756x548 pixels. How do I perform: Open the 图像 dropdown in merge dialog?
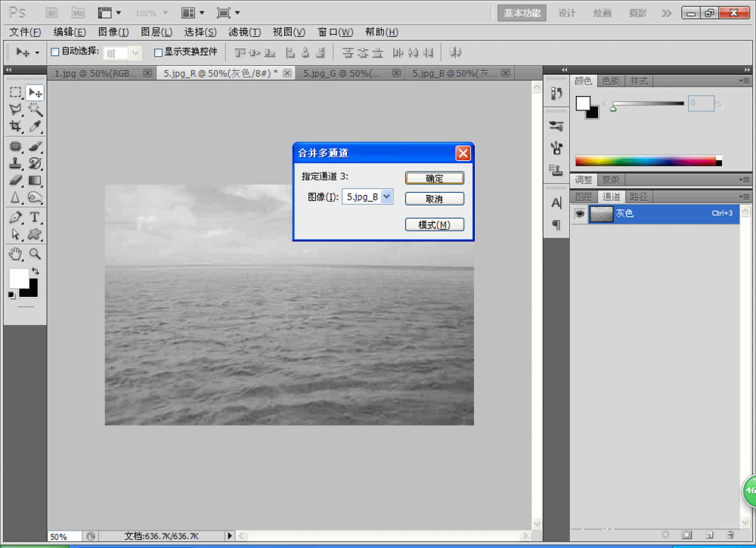(x=386, y=197)
